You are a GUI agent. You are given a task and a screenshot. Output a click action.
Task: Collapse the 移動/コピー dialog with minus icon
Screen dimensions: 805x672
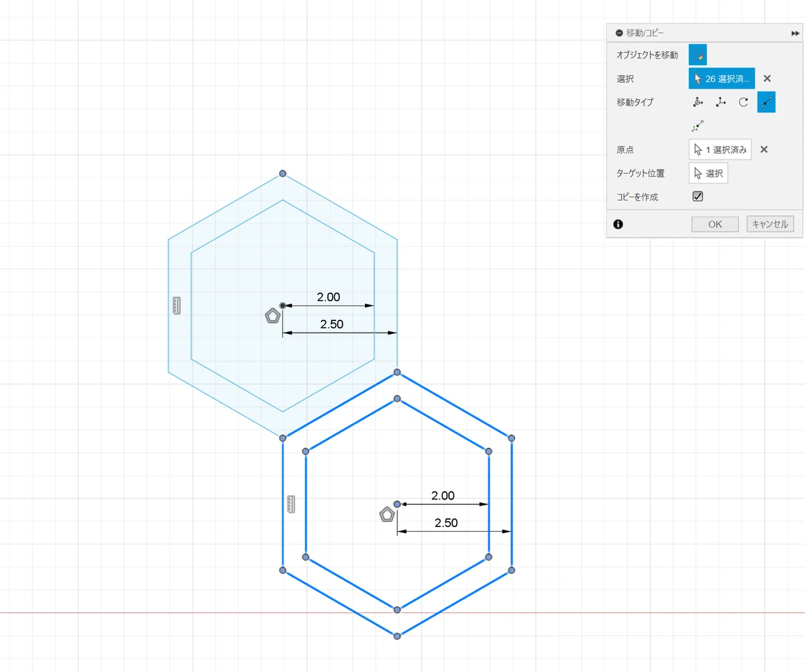click(619, 33)
